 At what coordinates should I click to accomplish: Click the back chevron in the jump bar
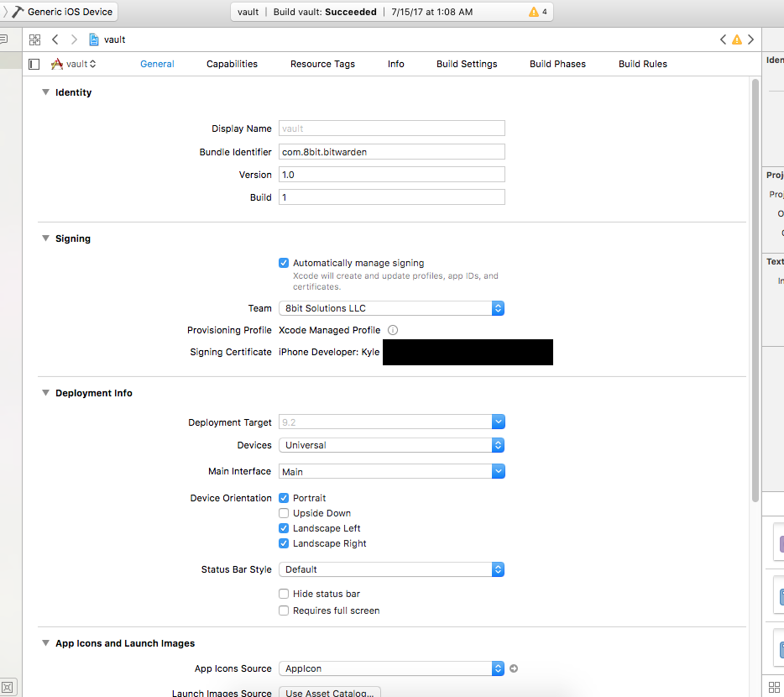point(55,39)
